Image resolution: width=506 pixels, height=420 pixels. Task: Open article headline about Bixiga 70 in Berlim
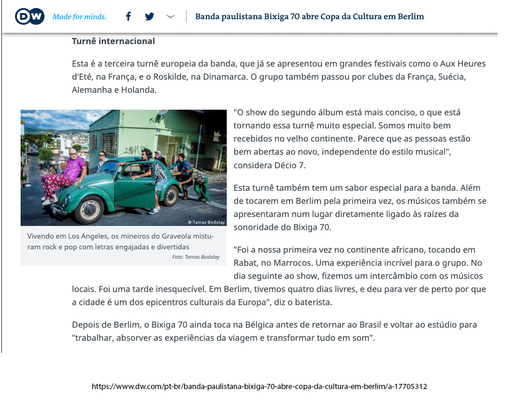309,15
